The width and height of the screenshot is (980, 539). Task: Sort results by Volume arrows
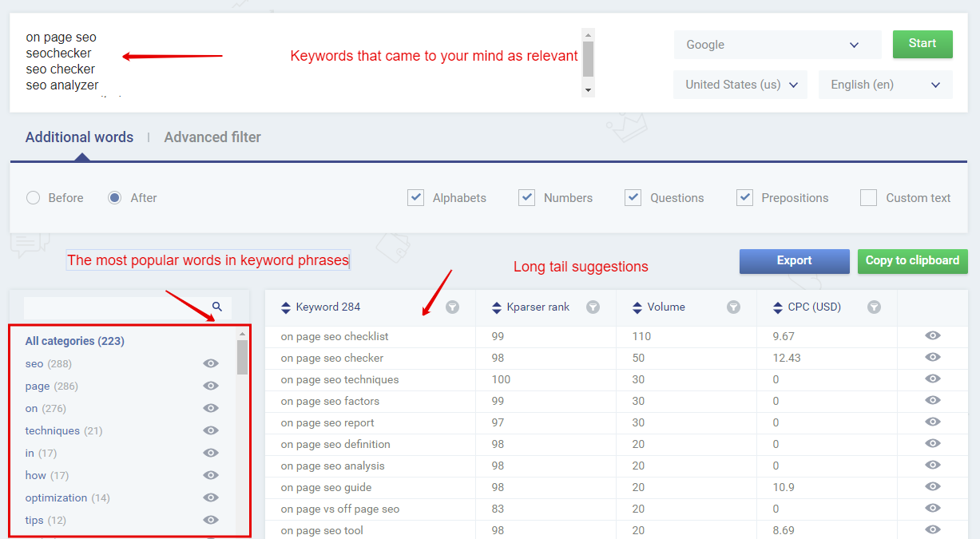pyautogui.click(x=637, y=307)
